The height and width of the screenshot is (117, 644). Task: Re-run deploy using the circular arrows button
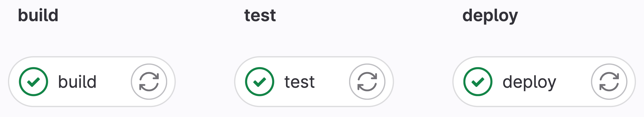609,82
